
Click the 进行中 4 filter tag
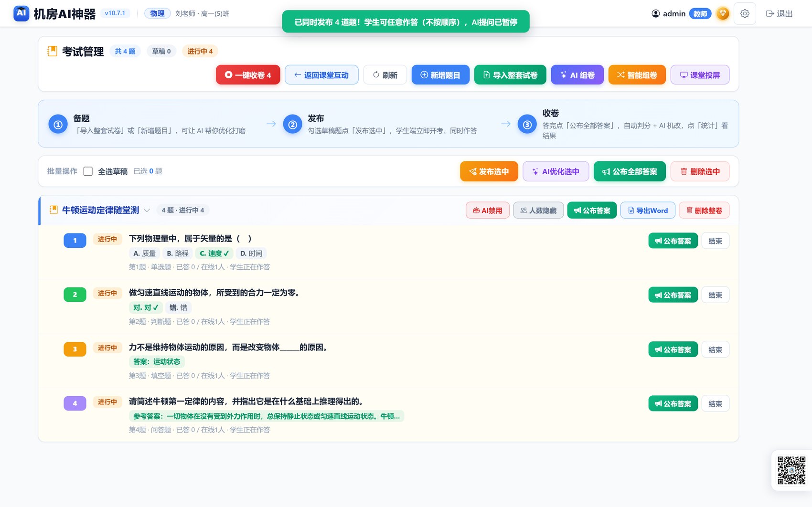(x=200, y=51)
